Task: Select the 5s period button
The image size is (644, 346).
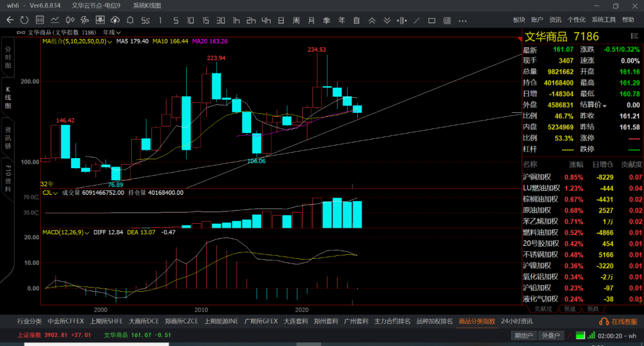Action: point(145,20)
